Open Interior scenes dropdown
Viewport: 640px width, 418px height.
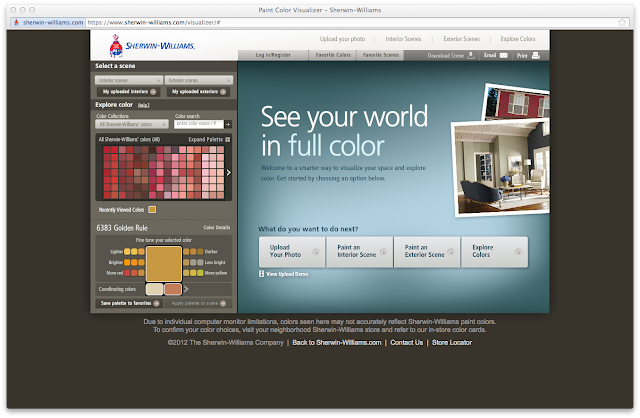[x=129, y=80]
